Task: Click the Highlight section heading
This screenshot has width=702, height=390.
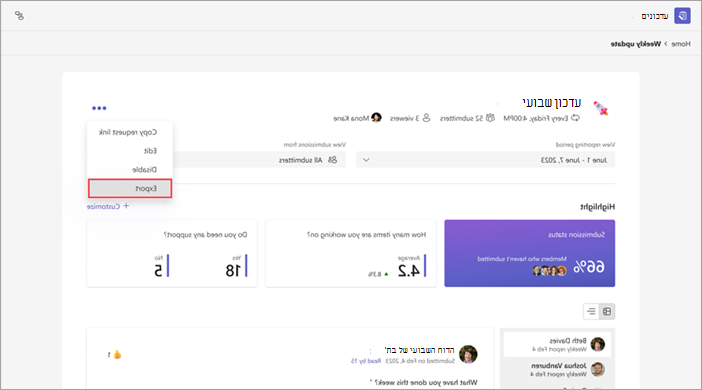Action: click(x=598, y=207)
